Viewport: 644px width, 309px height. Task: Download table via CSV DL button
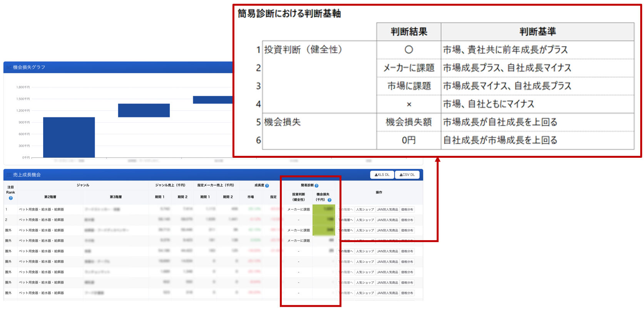coord(407,175)
